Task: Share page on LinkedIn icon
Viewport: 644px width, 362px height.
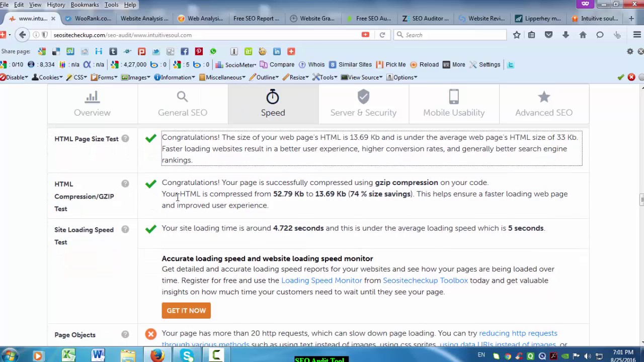Action: (x=277, y=51)
